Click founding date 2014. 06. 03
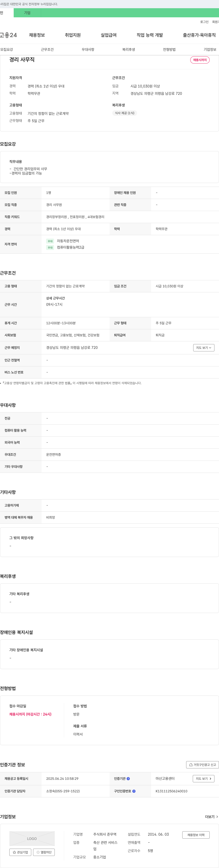The height and width of the screenshot is (868, 219). [x=158, y=834]
